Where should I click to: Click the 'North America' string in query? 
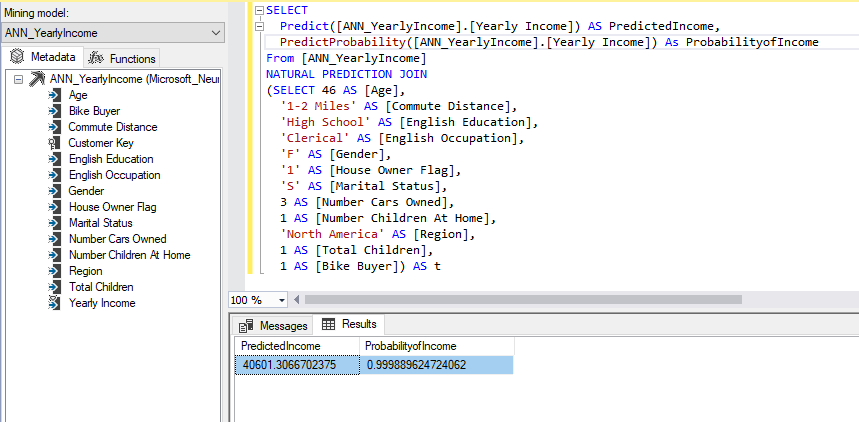click(x=333, y=234)
